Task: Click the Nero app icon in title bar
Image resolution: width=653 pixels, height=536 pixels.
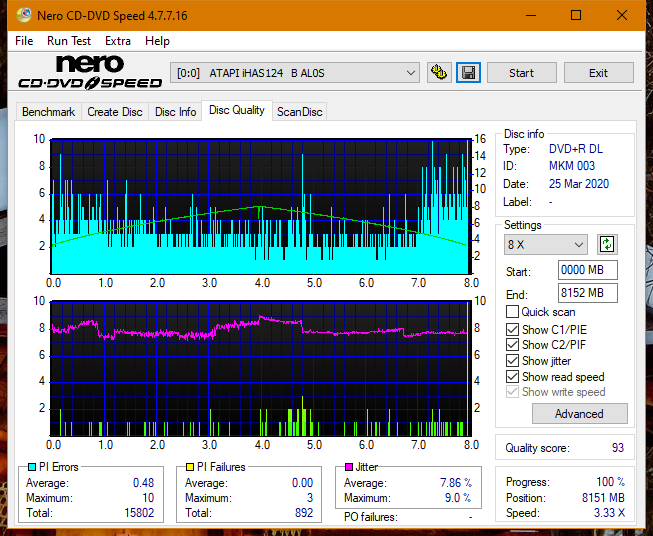Action: click(24, 15)
